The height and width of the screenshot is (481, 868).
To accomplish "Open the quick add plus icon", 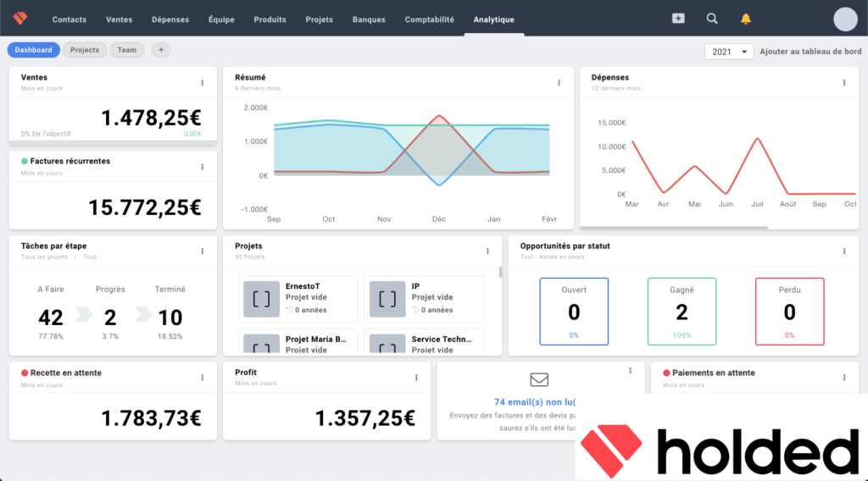I will click(x=678, y=19).
